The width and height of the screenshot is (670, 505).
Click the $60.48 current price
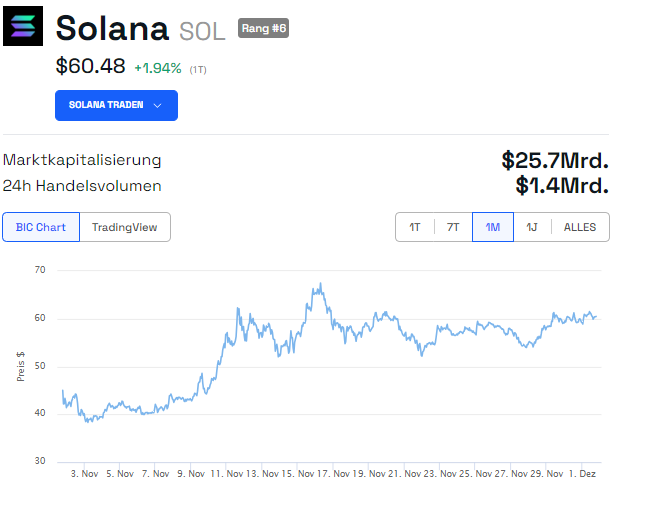click(90, 67)
